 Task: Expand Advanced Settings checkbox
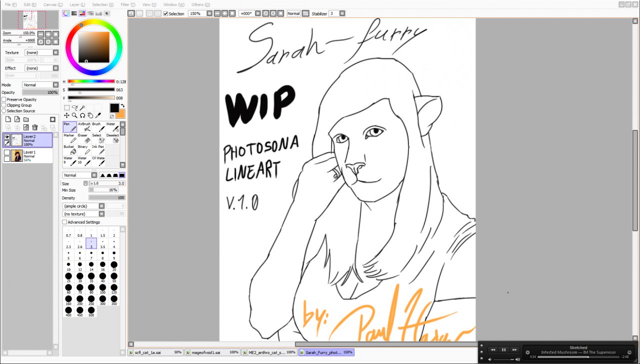(x=64, y=222)
